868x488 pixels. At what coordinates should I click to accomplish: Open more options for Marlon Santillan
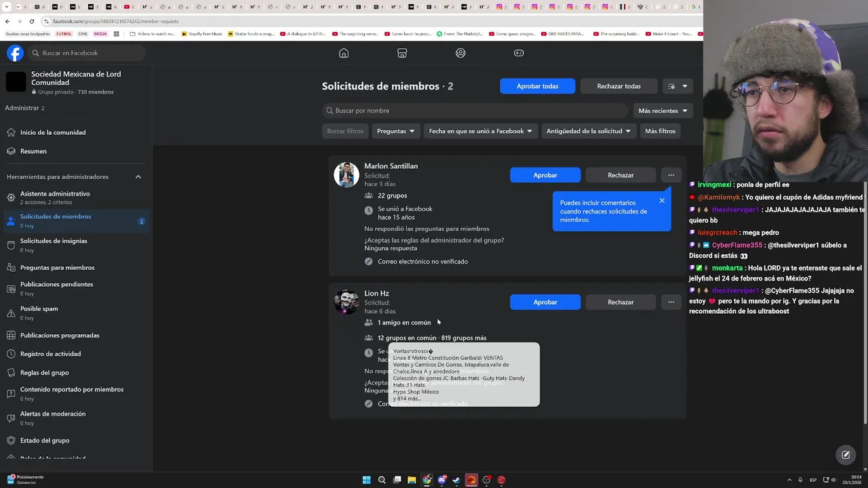coord(671,175)
